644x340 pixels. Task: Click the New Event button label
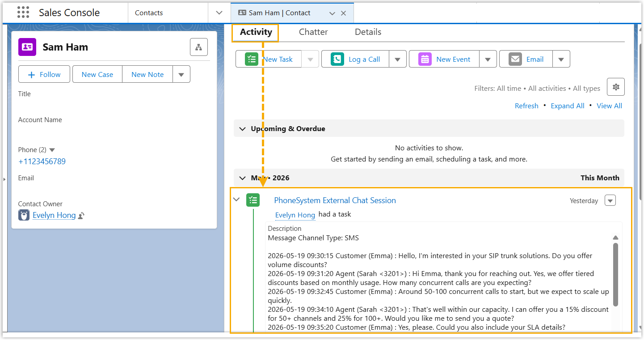tap(453, 59)
